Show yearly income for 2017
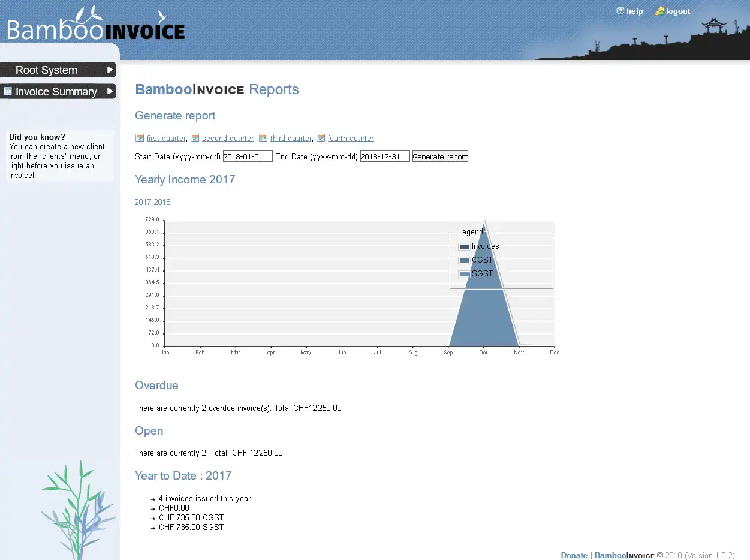This screenshot has height=560, width=750. pyautogui.click(x=143, y=202)
